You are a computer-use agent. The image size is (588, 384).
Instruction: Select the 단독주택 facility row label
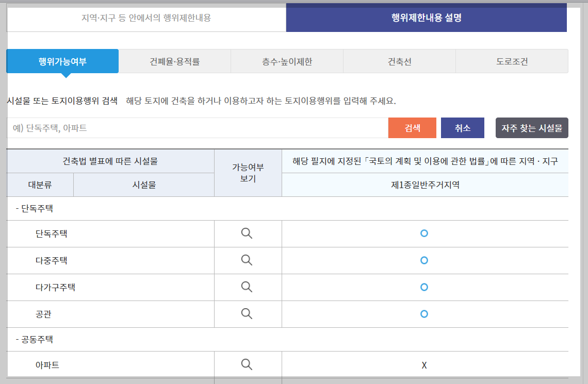pos(52,234)
